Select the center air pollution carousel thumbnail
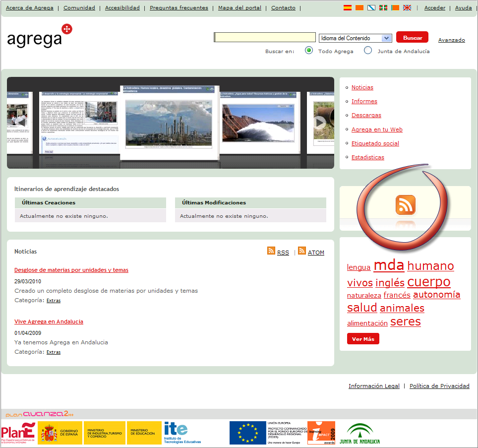This screenshot has width=478, height=448. (x=170, y=123)
